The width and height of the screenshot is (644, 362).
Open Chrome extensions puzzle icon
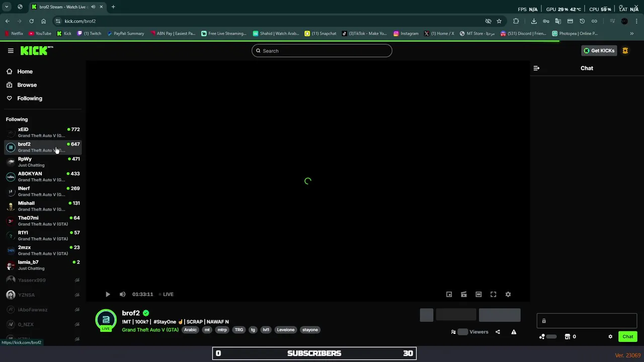click(x=516, y=21)
